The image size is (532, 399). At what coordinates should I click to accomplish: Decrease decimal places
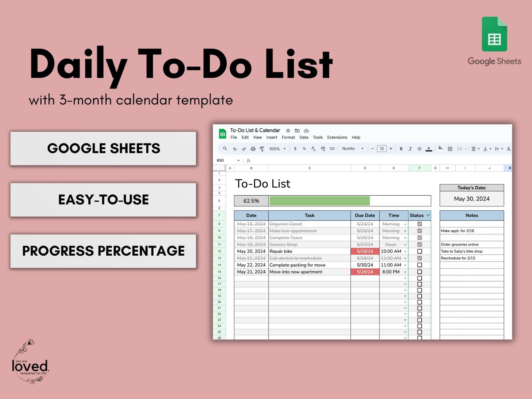(x=313, y=149)
